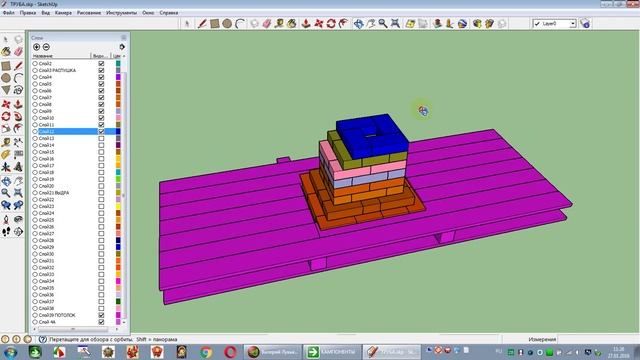Select the Paint Bucket tool in left toolbox

[x=6, y=51]
